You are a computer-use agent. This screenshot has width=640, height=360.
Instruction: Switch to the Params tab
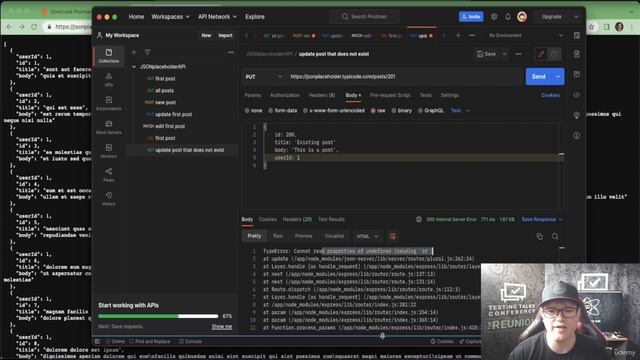[x=253, y=95]
